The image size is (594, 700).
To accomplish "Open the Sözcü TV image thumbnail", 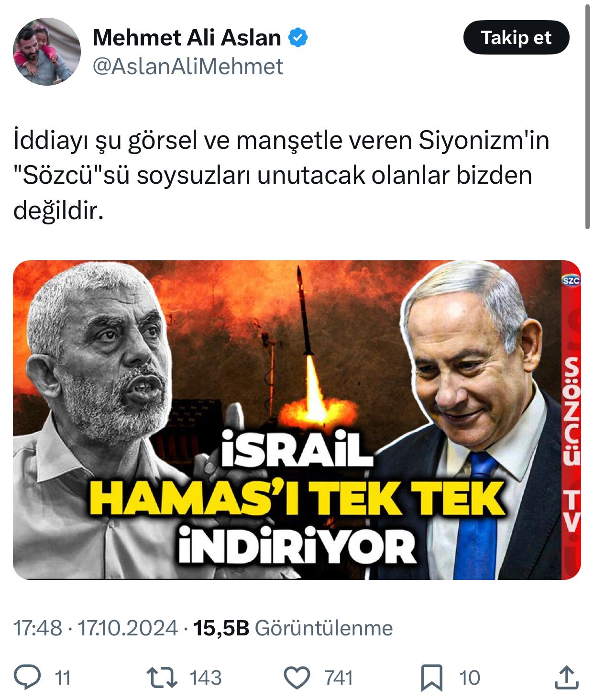I will [x=297, y=420].
